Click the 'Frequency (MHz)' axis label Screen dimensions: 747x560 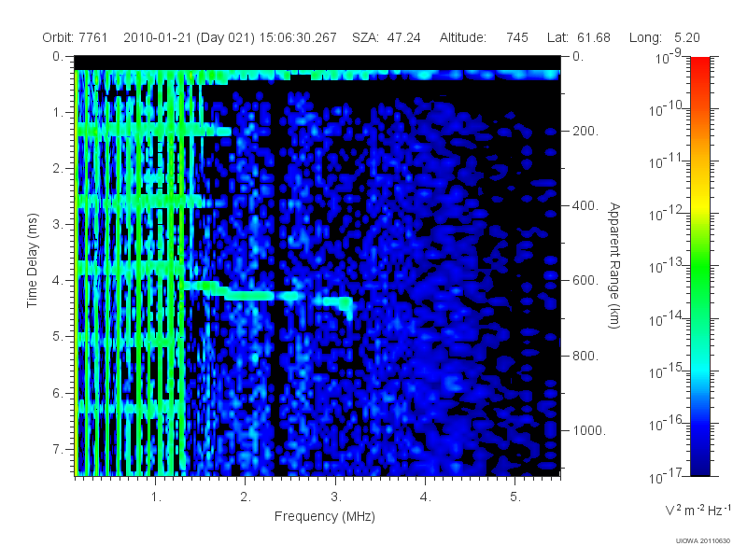coord(324,516)
